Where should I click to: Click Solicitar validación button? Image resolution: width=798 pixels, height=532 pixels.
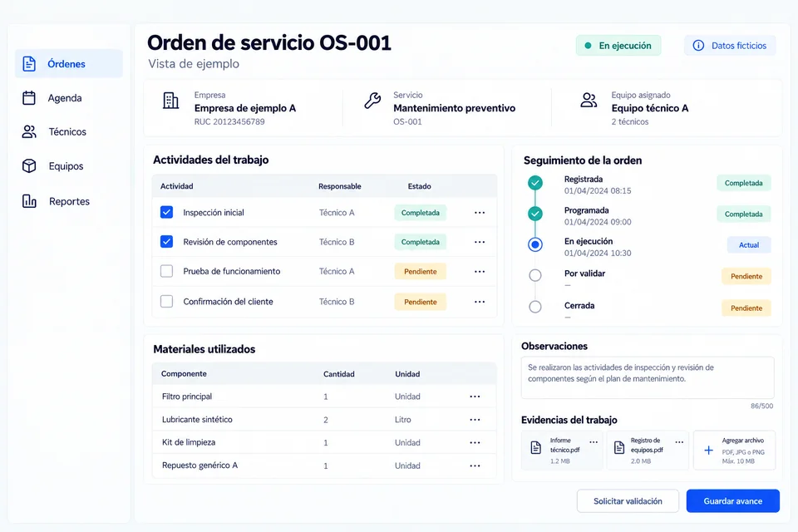[628, 501]
